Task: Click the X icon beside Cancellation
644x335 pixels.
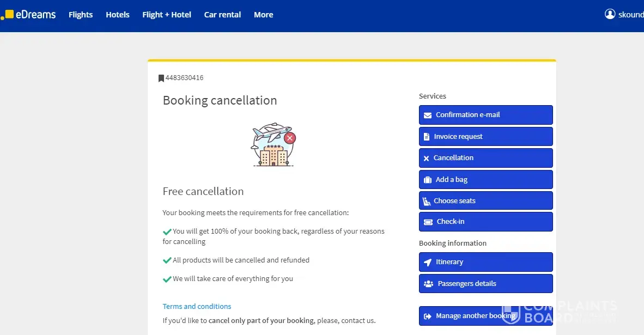Action: point(427,159)
